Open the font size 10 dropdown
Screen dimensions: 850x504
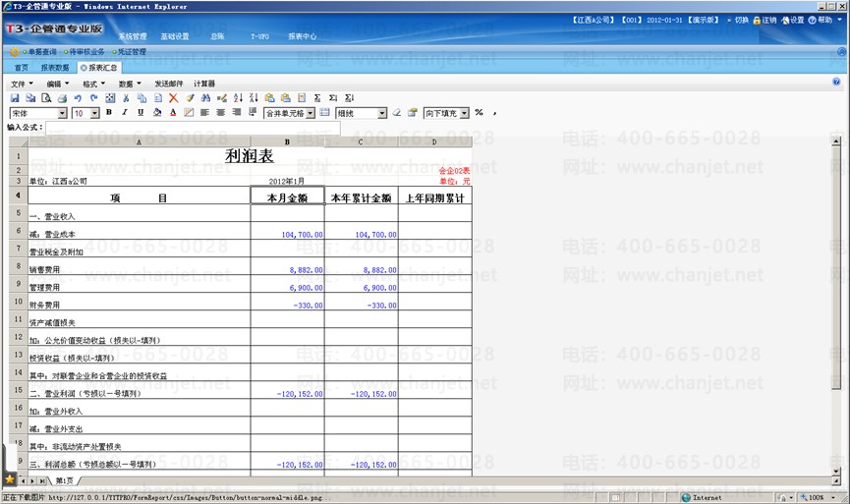(x=94, y=113)
